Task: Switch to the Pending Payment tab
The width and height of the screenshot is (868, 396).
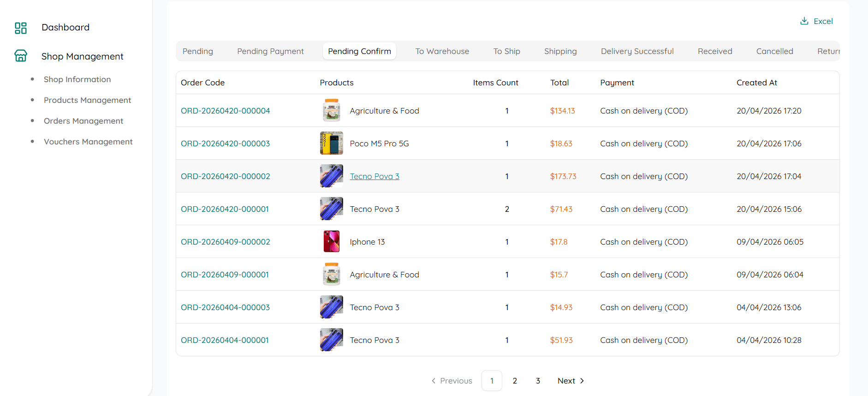Action: point(270,51)
